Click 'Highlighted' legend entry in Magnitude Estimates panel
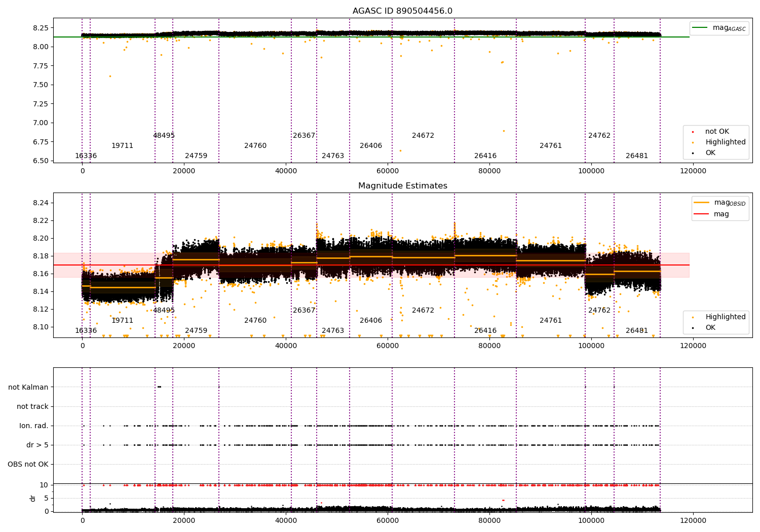The height and width of the screenshot is (532, 760). pos(725,317)
